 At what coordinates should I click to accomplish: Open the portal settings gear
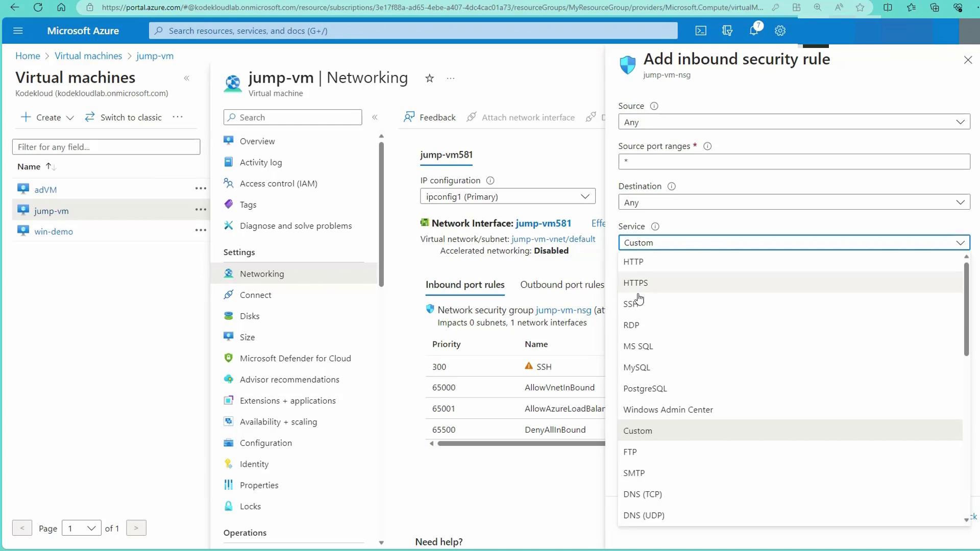click(x=780, y=31)
